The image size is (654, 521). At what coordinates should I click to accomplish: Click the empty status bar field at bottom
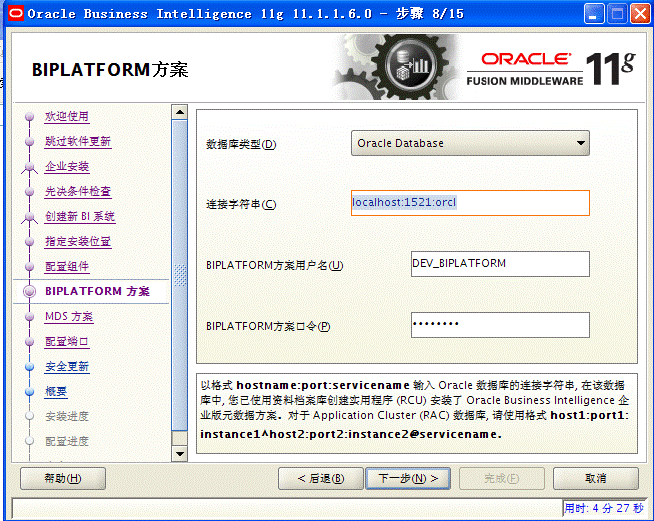[x=287, y=508]
